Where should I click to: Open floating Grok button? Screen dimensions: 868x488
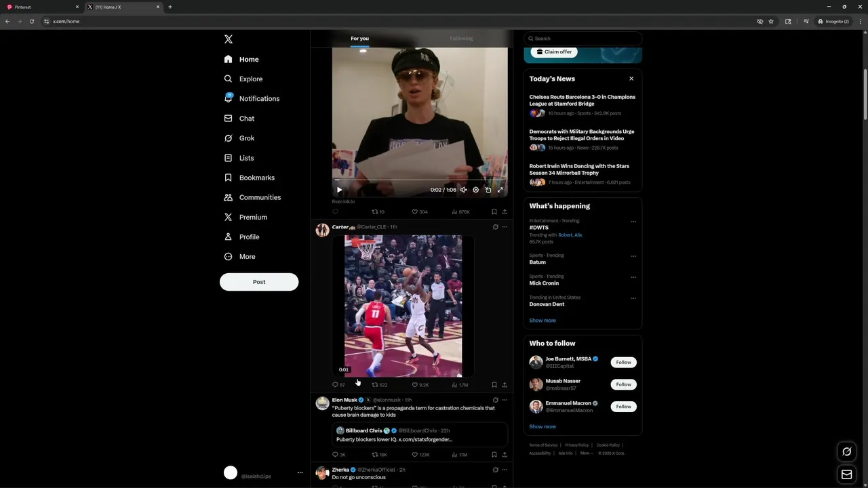click(x=846, y=451)
